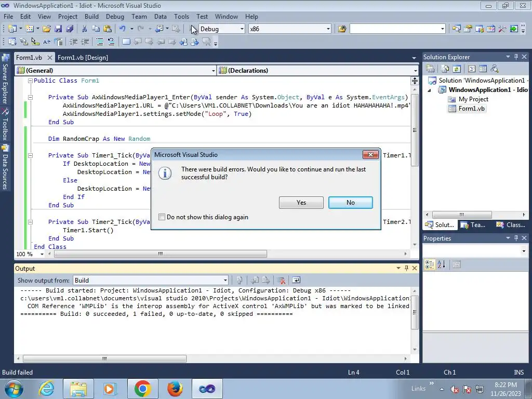Switch to Class View tab
This screenshot has width=532, height=399.
511,224
